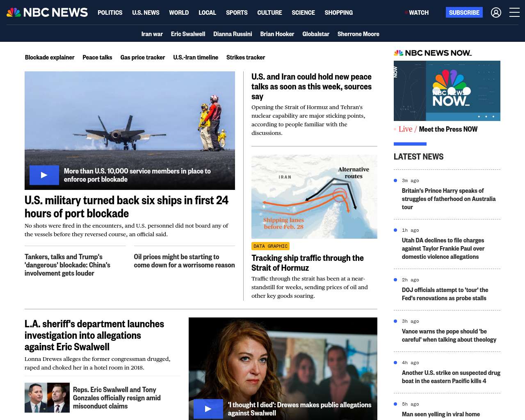
Task: Open the Politics menu section
Action: (x=110, y=13)
